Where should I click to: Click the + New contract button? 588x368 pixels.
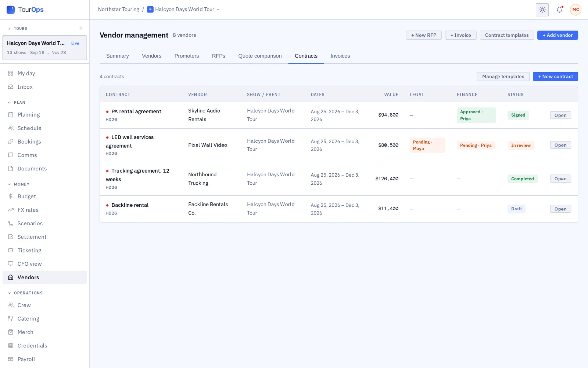(555, 77)
